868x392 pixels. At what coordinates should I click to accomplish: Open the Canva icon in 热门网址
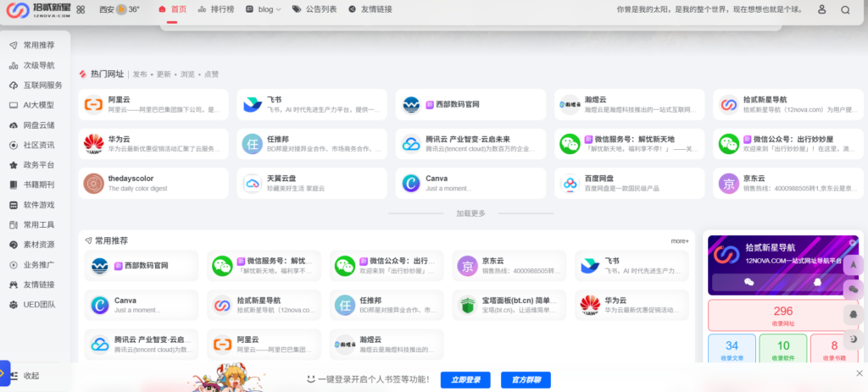click(x=411, y=183)
